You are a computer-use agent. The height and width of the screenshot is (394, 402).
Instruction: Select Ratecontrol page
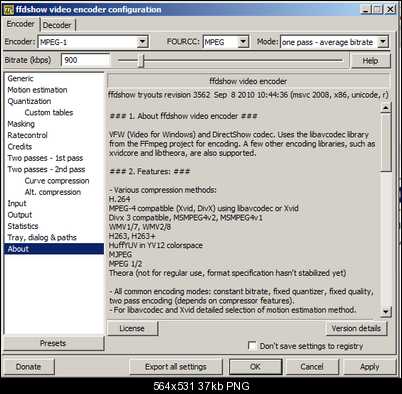click(x=28, y=135)
